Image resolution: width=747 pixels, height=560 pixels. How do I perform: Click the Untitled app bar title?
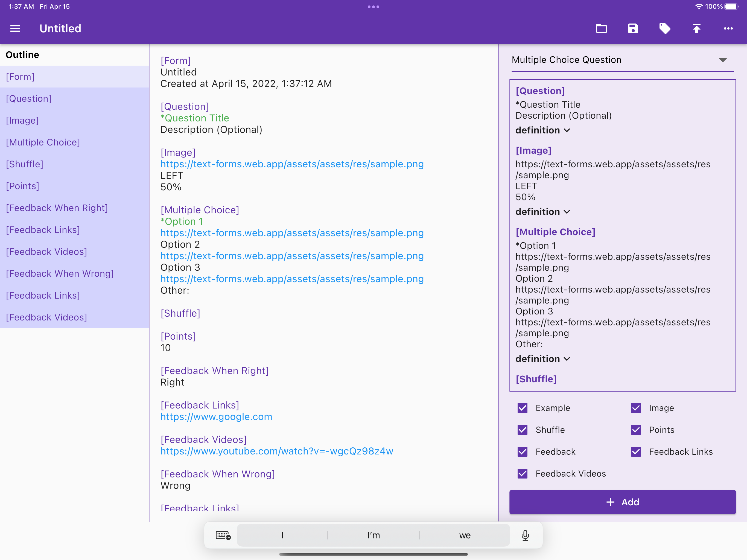coord(60,28)
